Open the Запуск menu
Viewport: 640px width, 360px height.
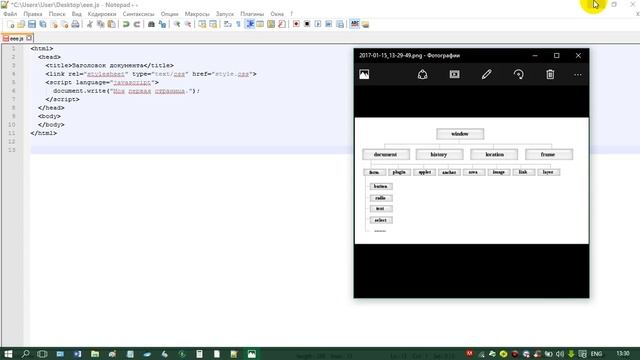pyautogui.click(x=225, y=14)
